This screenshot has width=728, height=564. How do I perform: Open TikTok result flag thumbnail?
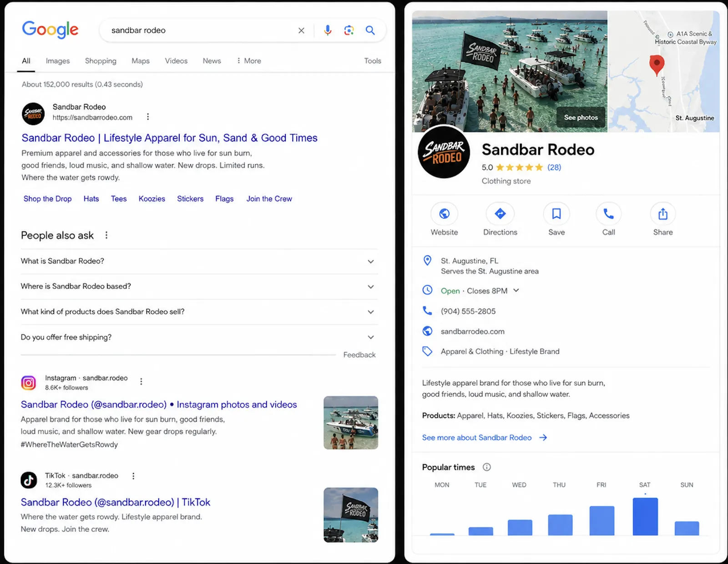click(x=351, y=515)
